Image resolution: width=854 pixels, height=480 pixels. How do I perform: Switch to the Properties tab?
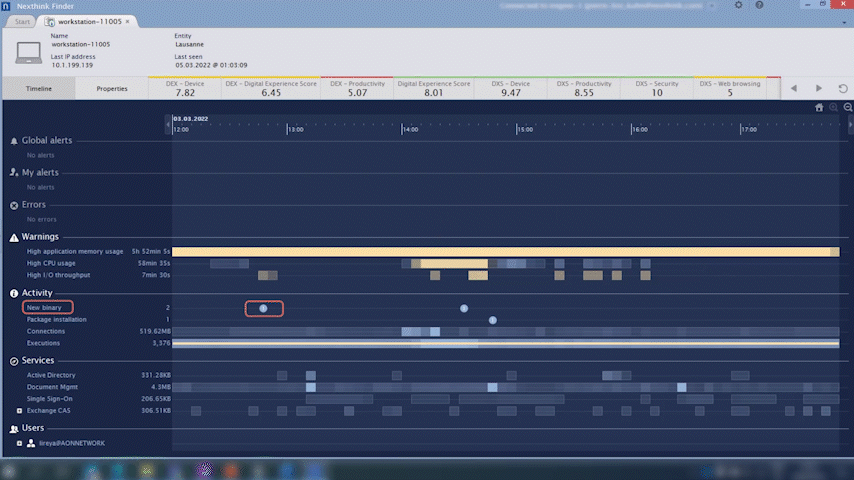click(x=111, y=89)
